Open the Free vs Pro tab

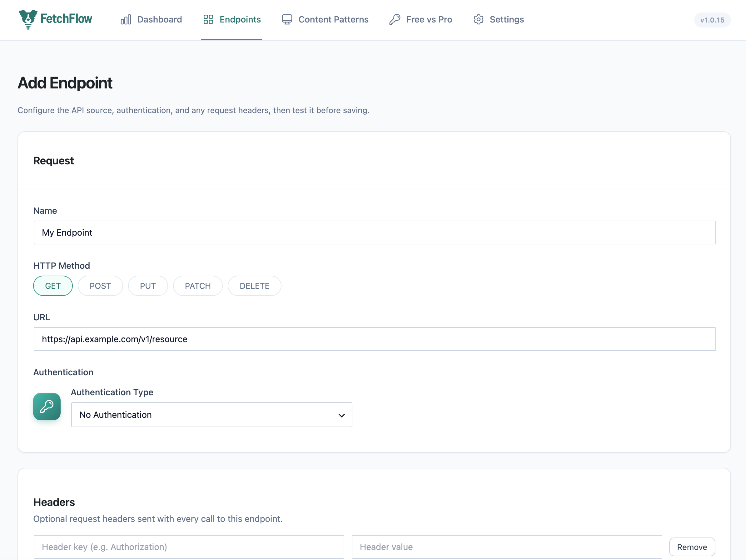(420, 20)
